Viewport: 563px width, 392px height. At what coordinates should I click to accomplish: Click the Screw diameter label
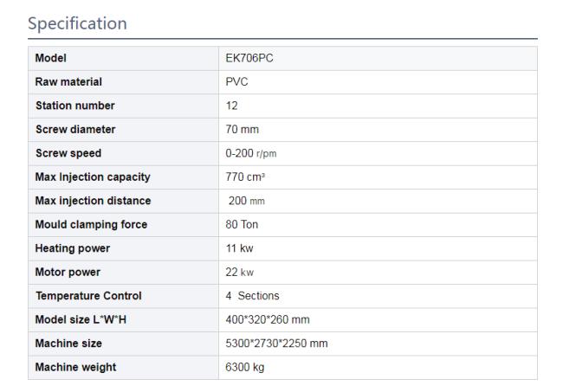pos(75,130)
